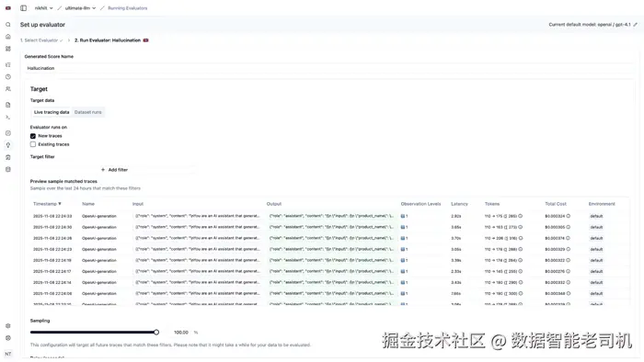Open the NT user avatar menu
Image resolution: width=644 pixels, height=362 pixels.
coord(7,354)
